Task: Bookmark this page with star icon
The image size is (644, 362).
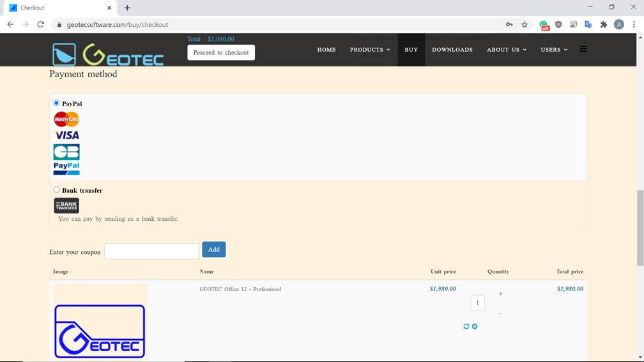Action: coord(525,25)
